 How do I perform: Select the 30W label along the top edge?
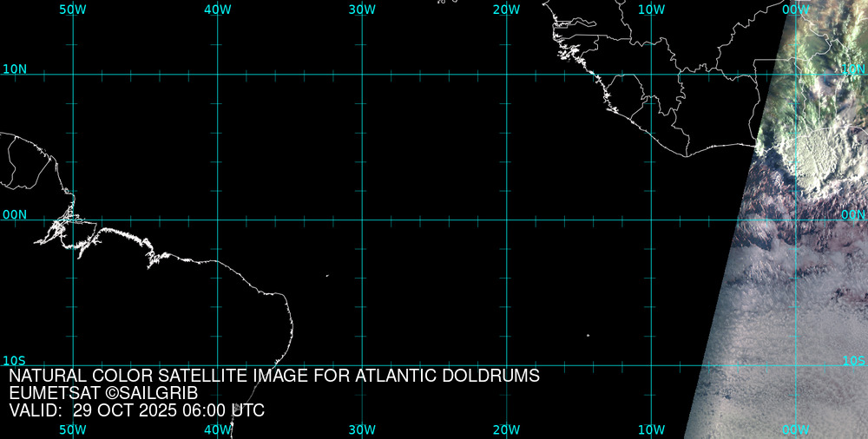click(x=362, y=10)
